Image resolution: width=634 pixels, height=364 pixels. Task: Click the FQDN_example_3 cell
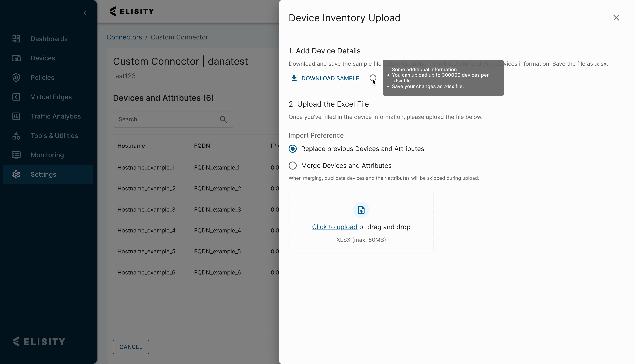click(217, 210)
